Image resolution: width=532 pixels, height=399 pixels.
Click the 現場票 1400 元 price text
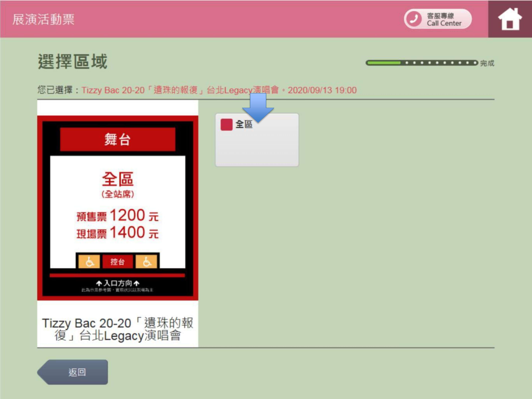tap(118, 233)
